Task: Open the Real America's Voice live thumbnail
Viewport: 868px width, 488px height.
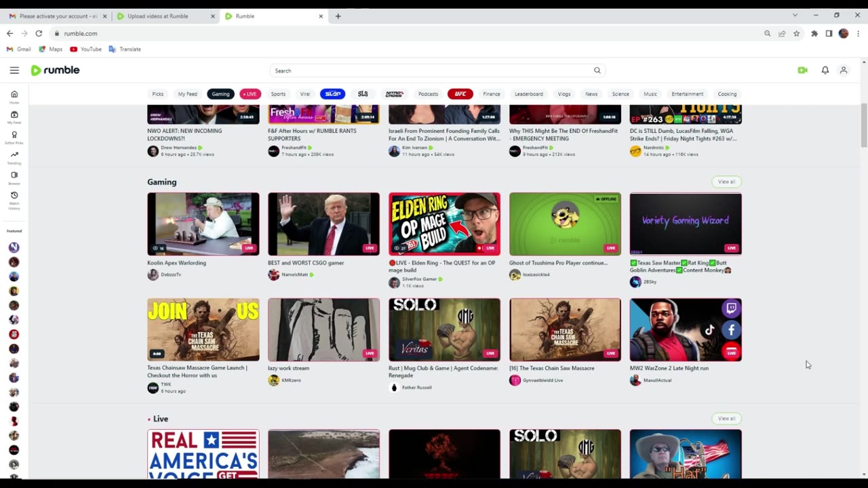Action: tap(203, 453)
